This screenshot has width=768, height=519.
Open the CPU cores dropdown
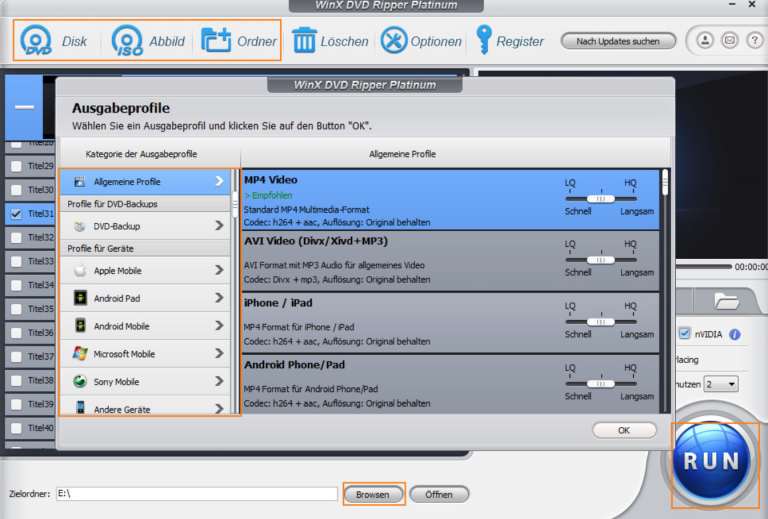(720, 384)
